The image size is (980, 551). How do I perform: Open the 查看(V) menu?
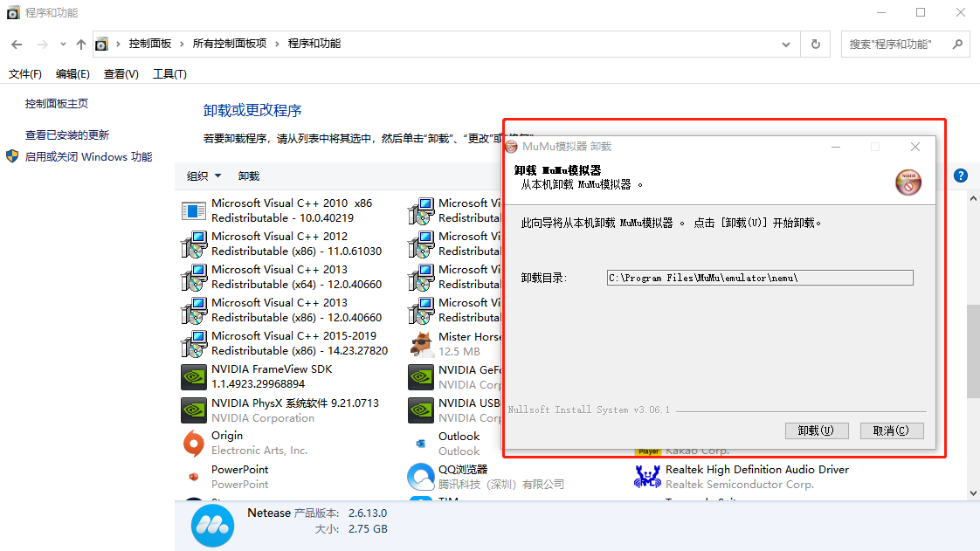click(121, 73)
